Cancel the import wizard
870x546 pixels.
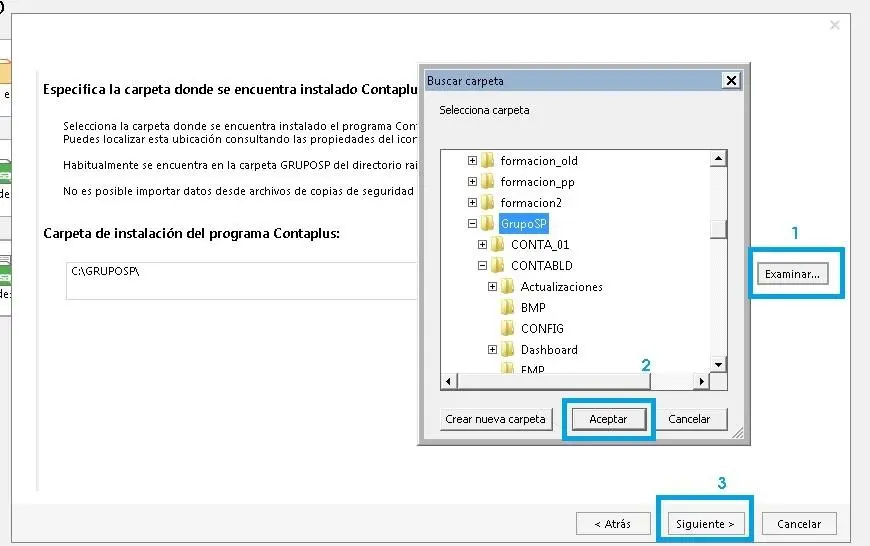(799, 524)
